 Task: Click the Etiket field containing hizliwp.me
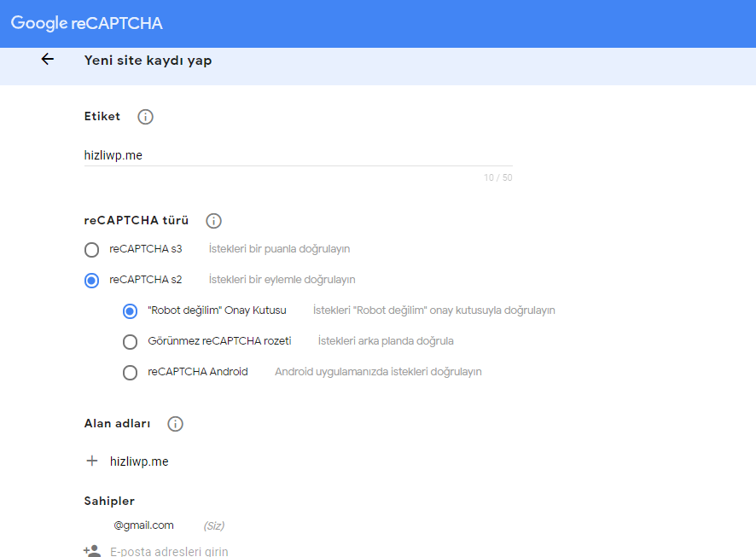298,155
